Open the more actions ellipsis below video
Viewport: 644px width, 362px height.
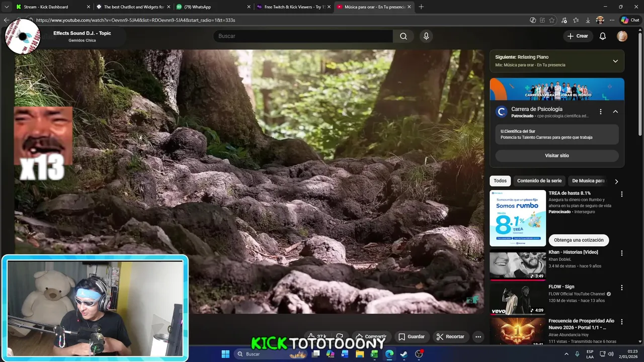[x=478, y=336]
